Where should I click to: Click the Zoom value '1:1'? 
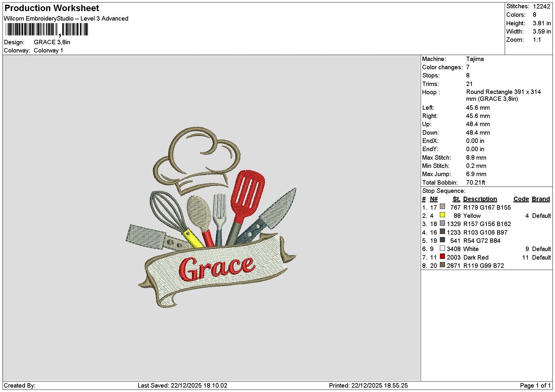pos(537,40)
